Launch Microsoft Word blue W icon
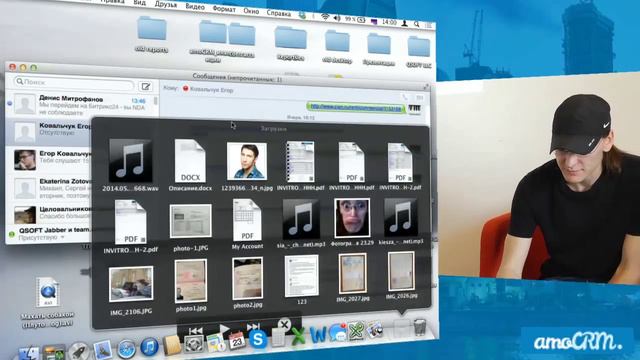 [x=318, y=334]
